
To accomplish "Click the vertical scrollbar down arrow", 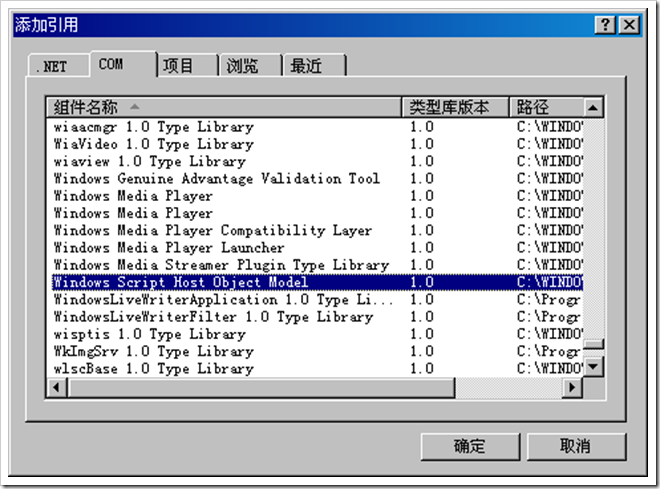I will pos(593,366).
